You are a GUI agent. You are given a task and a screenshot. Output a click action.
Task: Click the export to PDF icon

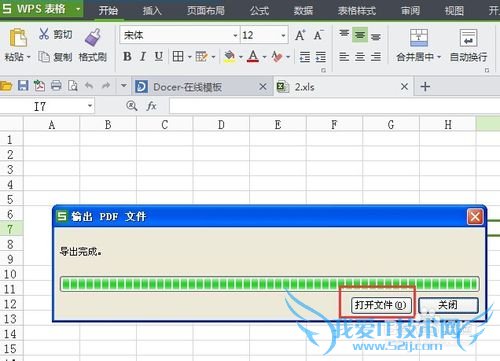(39, 86)
